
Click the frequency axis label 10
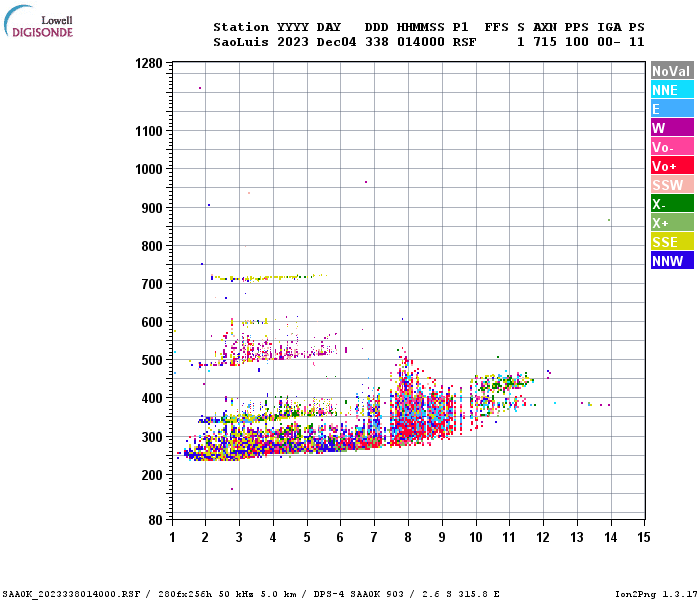[476, 537]
